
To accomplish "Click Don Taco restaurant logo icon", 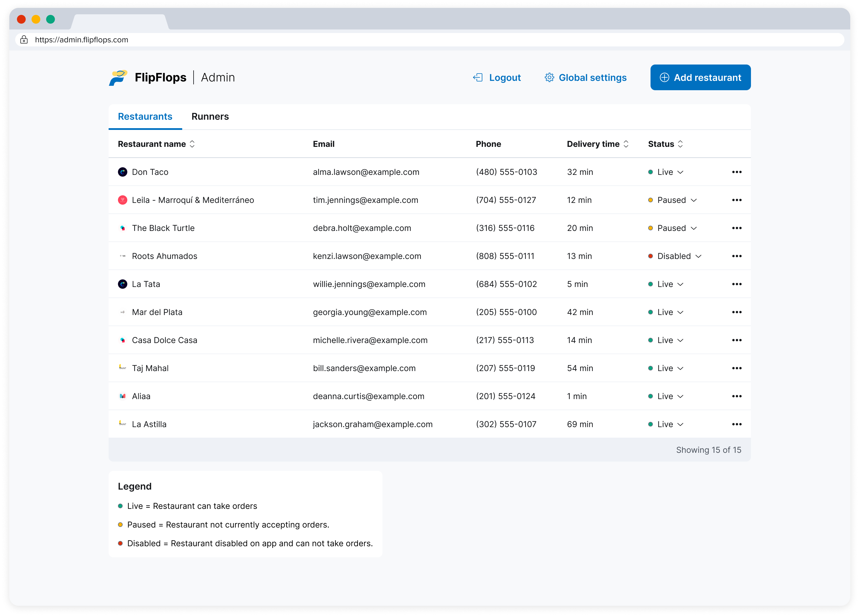I will pos(122,172).
